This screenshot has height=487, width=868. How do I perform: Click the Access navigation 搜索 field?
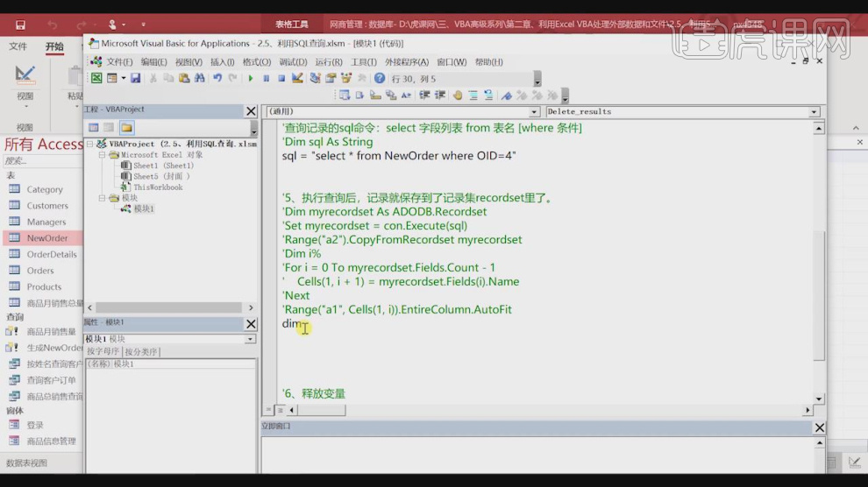[x=43, y=161]
